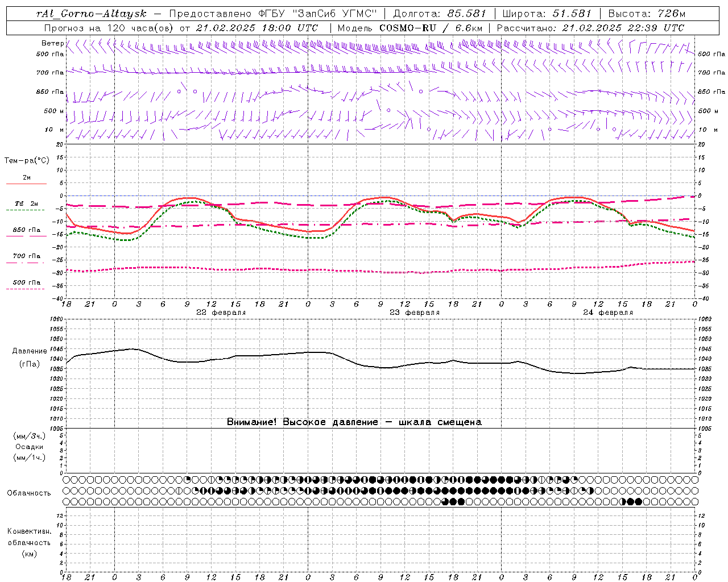Click the 2м temperature legend label
728x582 pixels.
[x=27, y=178]
